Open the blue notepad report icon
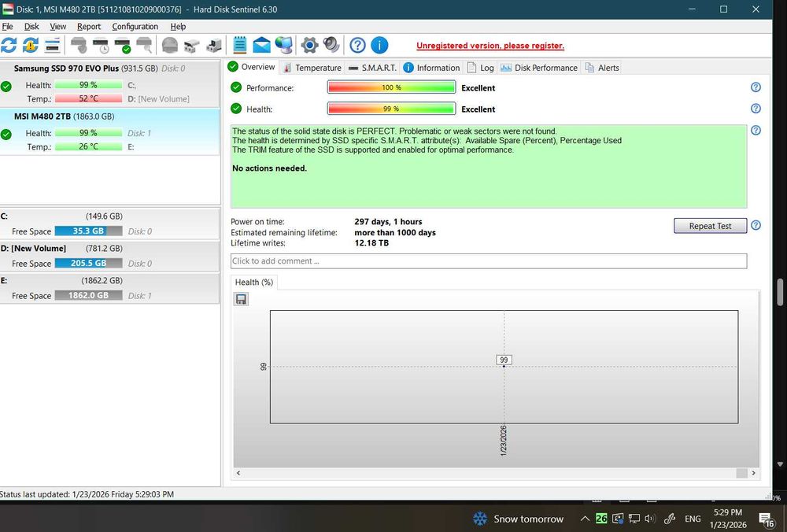Screen dimensions: 787x532 pyautogui.click(x=240, y=45)
